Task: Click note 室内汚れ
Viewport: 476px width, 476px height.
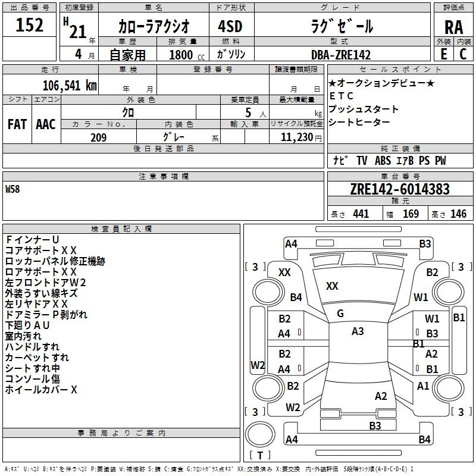Action: tap(23, 336)
